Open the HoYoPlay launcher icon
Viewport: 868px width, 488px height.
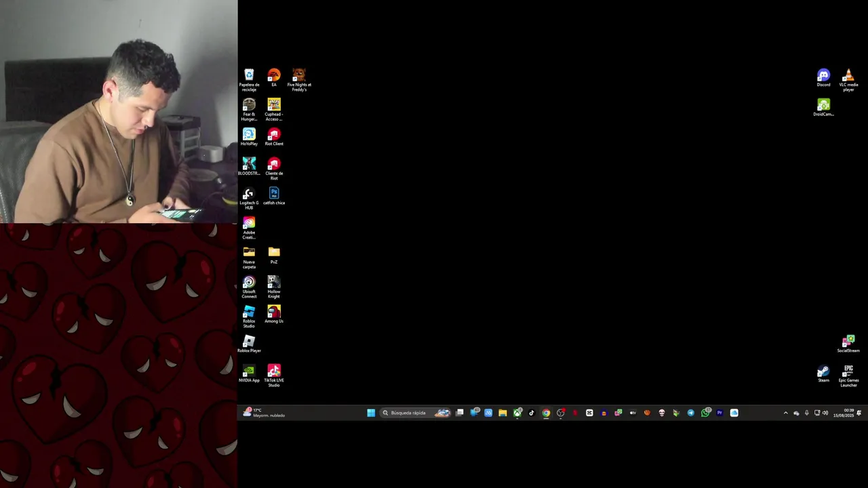pyautogui.click(x=249, y=136)
